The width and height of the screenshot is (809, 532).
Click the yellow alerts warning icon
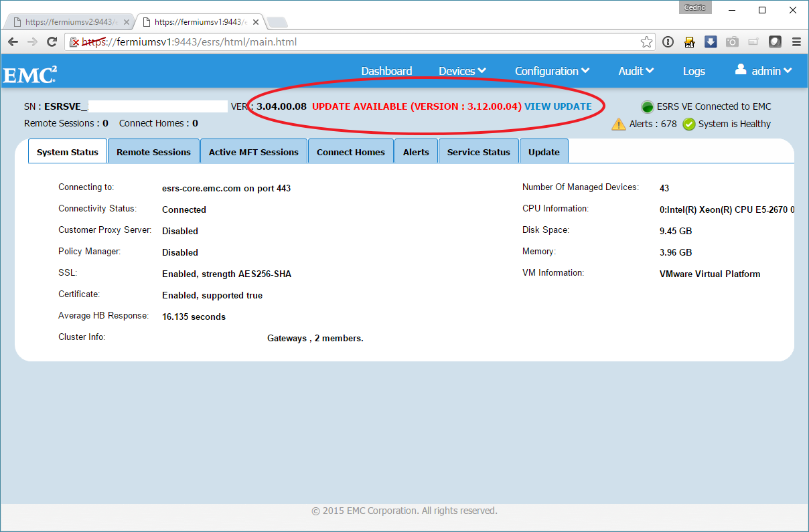point(618,124)
